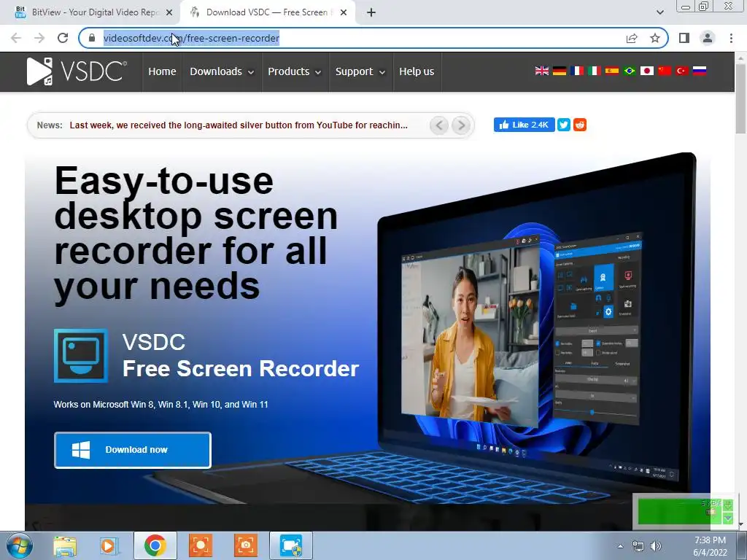Screen dimensions: 747x560
Task: Open volume control speaker icon
Action: point(656,546)
